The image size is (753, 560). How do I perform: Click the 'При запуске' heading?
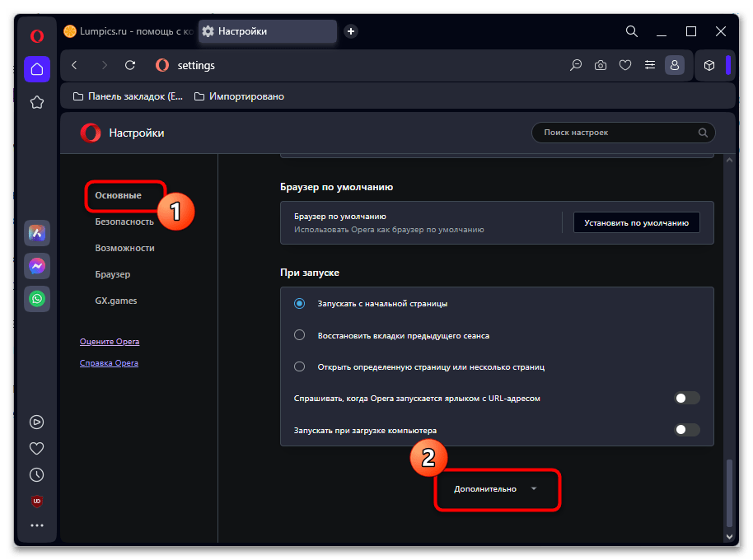(310, 273)
